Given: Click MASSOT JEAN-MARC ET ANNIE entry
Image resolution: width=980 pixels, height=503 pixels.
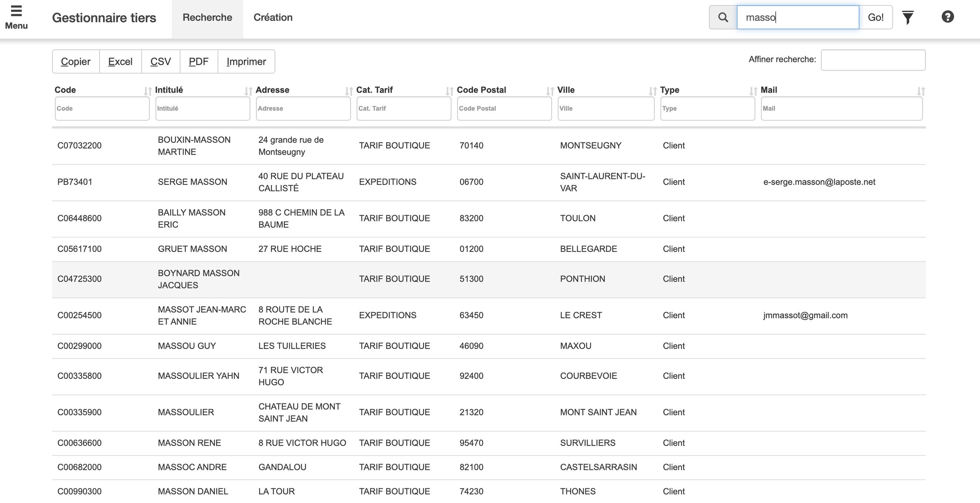Looking at the screenshot, I should pyautogui.click(x=202, y=315).
